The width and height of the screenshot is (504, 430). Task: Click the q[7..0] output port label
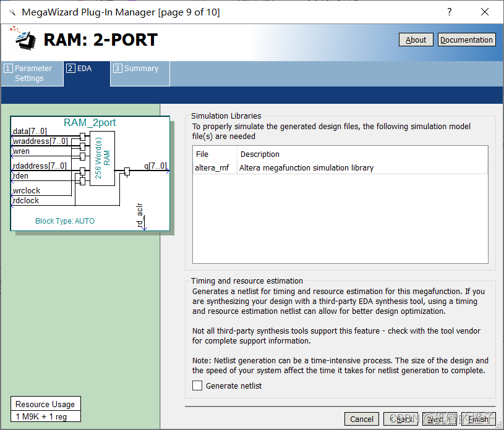click(x=155, y=166)
